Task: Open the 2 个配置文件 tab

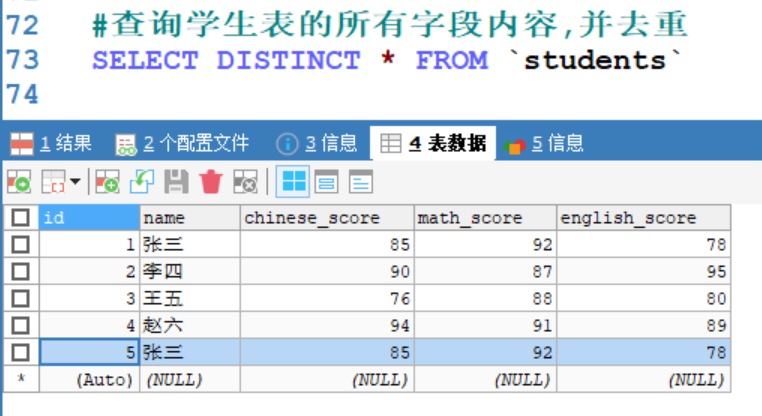Action: (x=182, y=143)
